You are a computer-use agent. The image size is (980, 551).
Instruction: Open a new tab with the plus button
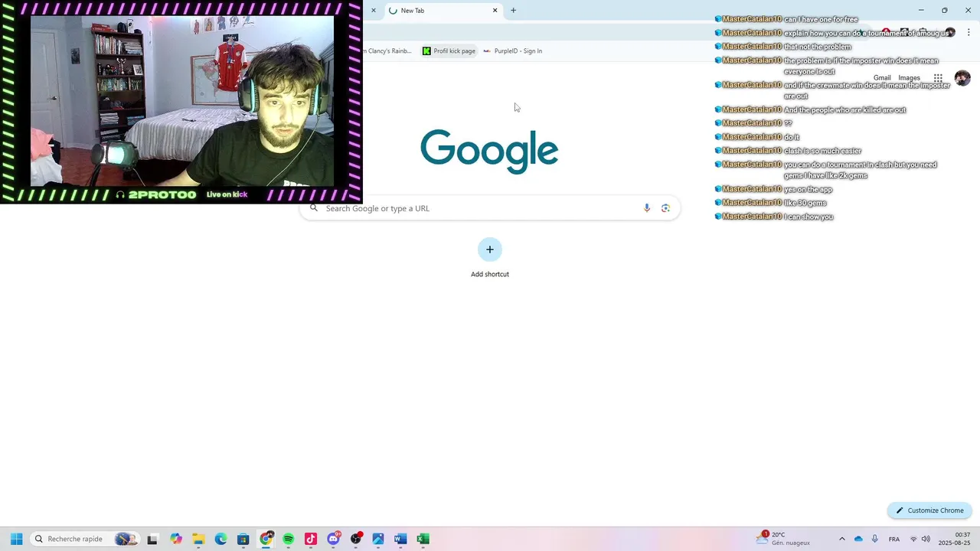click(513, 11)
